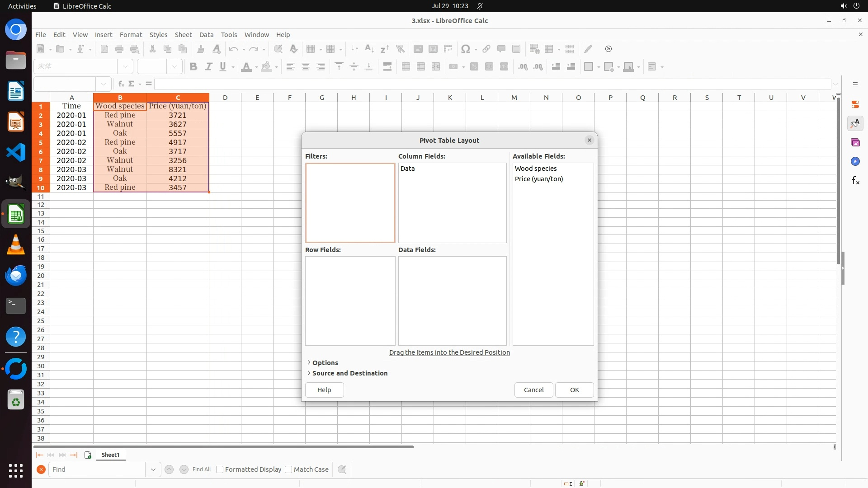The height and width of the screenshot is (488, 868).
Task: Open the Gallery sidebar panel icon
Action: coord(855,143)
